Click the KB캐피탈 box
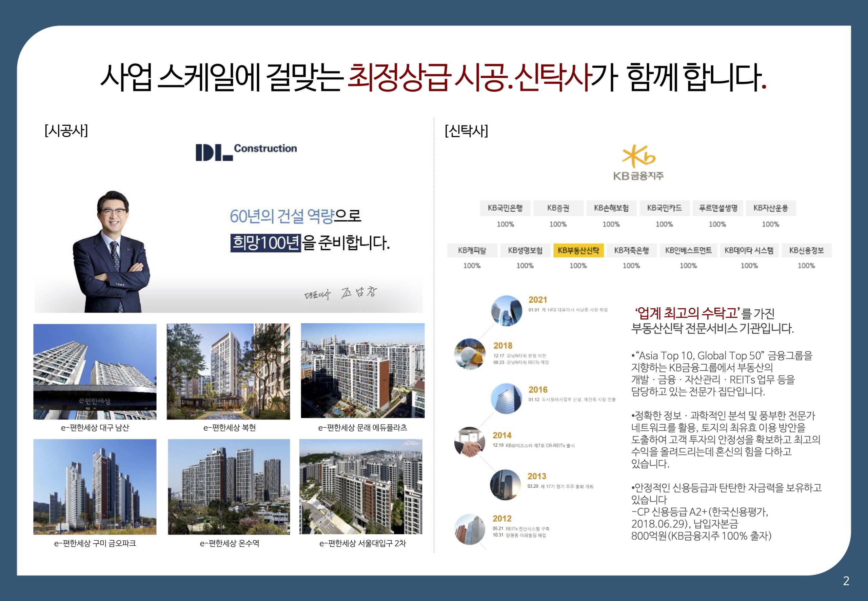This screenshot has height=601, width=868. tap(472, 250)
